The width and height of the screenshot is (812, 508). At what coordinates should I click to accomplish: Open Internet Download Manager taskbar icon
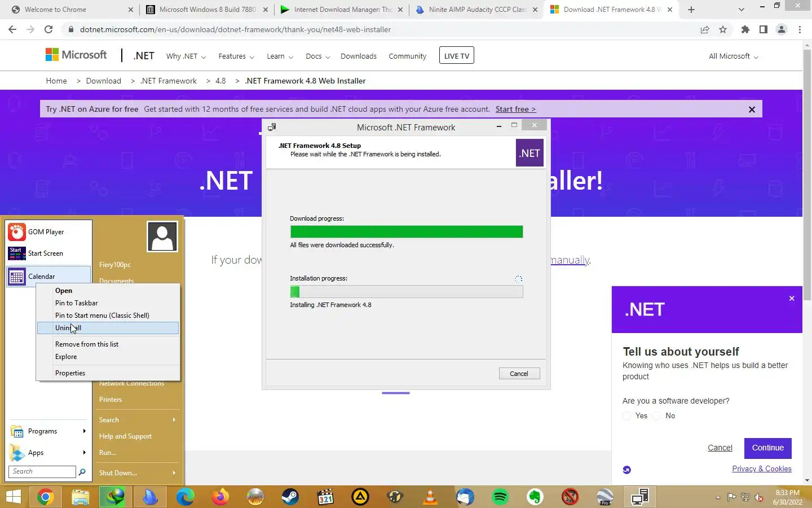pos(116,497)
